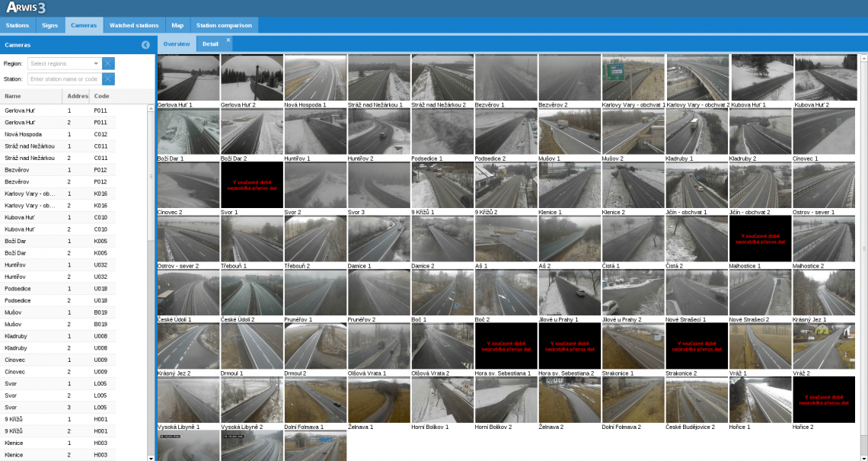Switch to the Stations tab

tap(18, 25)
